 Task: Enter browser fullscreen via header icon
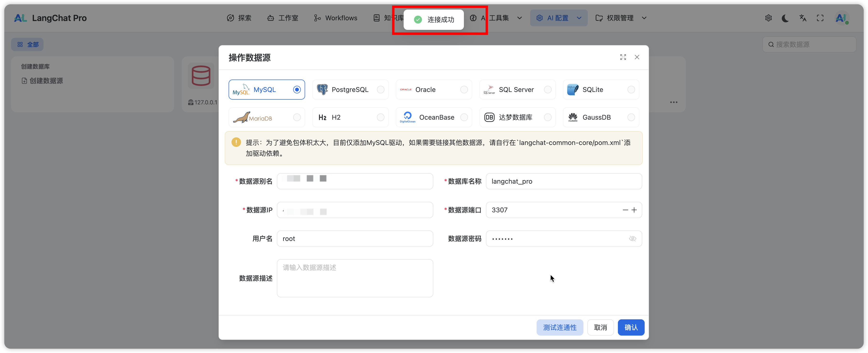tap(820, 18)
